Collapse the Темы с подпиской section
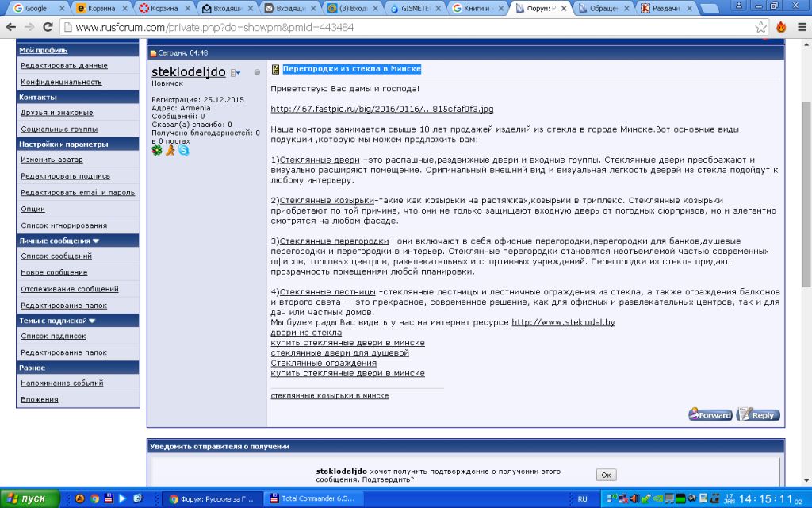 92,321
